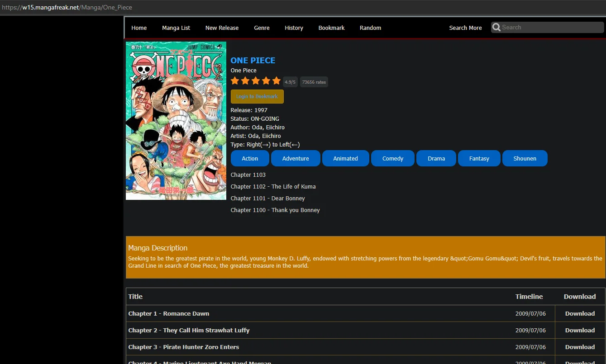Screen dimensions: 606x364
Task: Click the 73656 rates badge
Action: [x=314, y=82]
